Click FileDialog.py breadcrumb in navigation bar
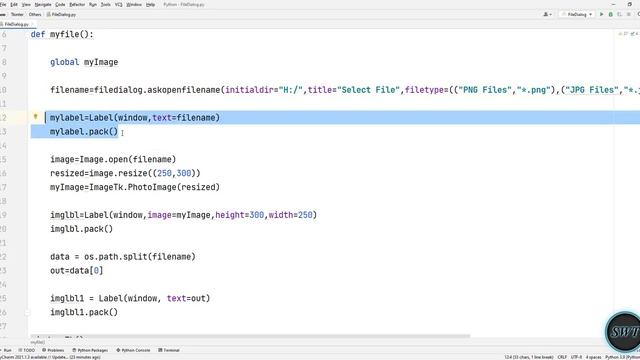This screenshot has width=640, height=360. point(61,15)
